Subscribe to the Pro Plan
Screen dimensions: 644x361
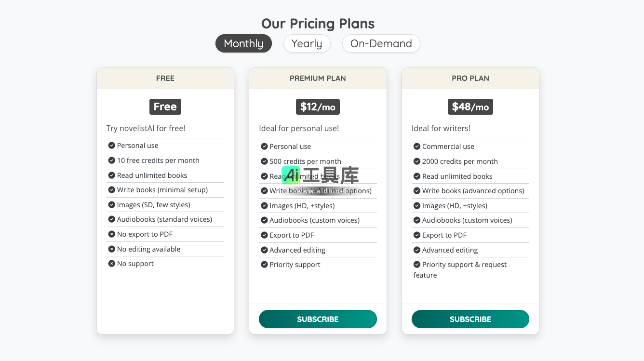470,319
